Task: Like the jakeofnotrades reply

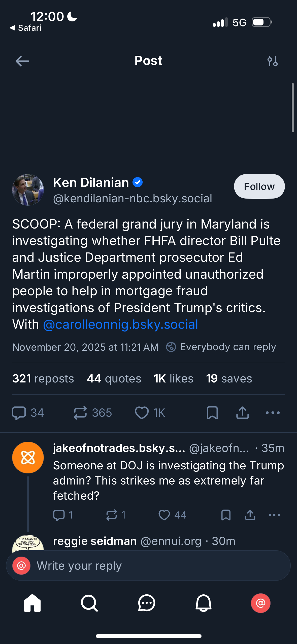Action: click(x=164, y=515)
